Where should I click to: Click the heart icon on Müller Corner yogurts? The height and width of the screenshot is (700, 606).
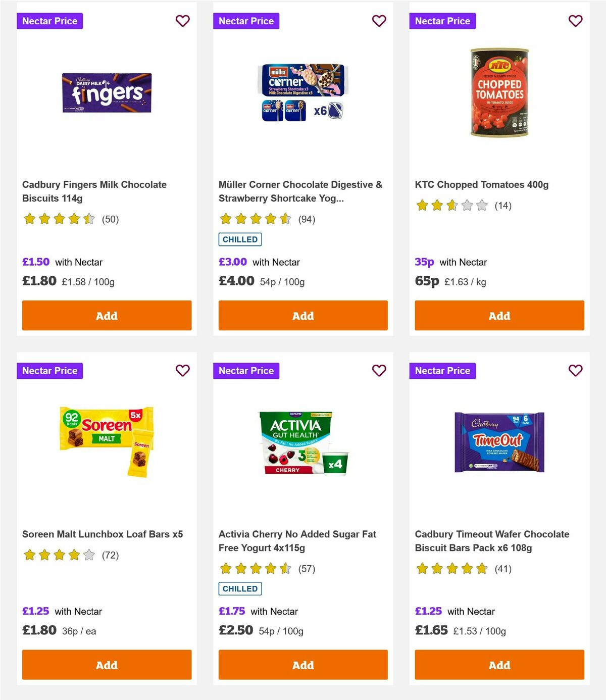(379, 21)
